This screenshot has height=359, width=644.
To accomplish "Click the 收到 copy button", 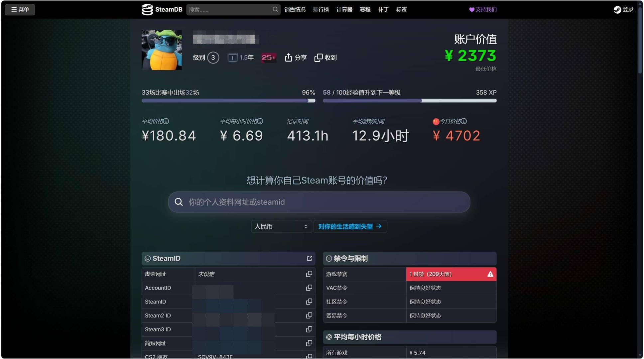I will pyautogui.click(x=325, y=58).
